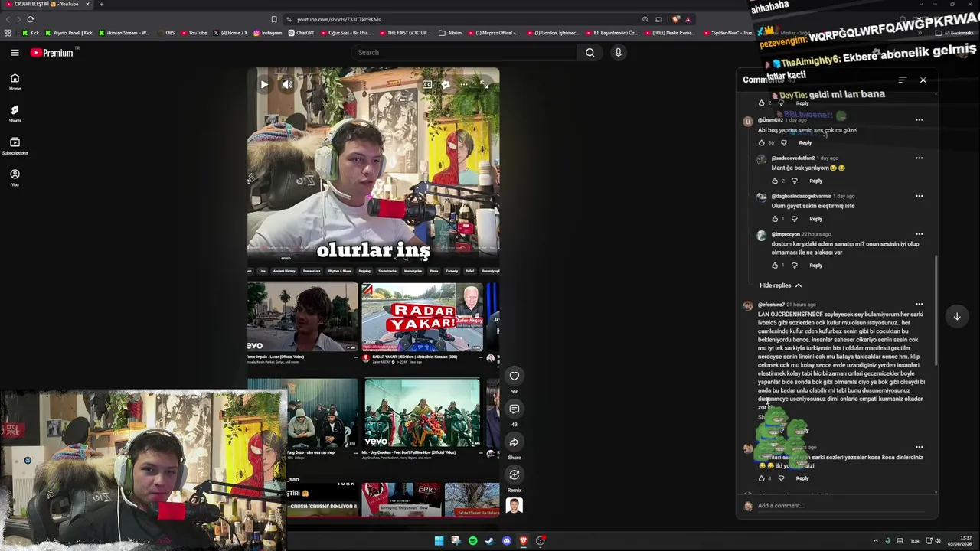Focus the YouTube search box
Screen dimensions: 980x551
click(x=464, y=52)
